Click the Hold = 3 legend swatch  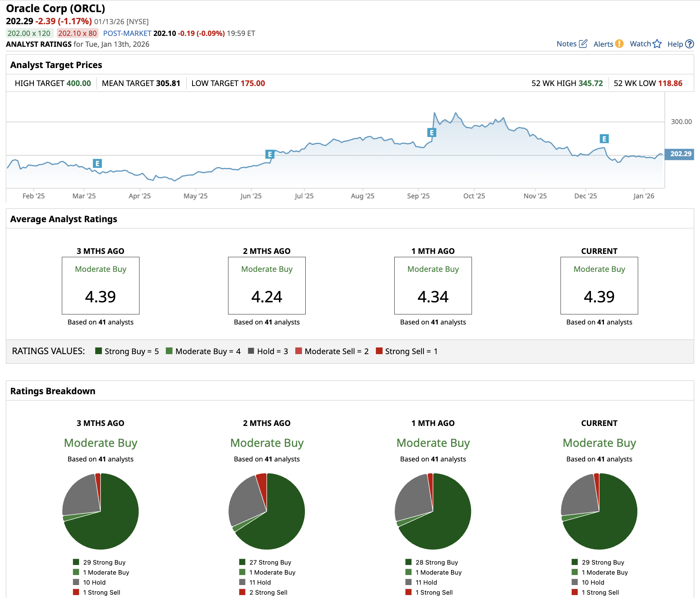[x=251, y=351]
